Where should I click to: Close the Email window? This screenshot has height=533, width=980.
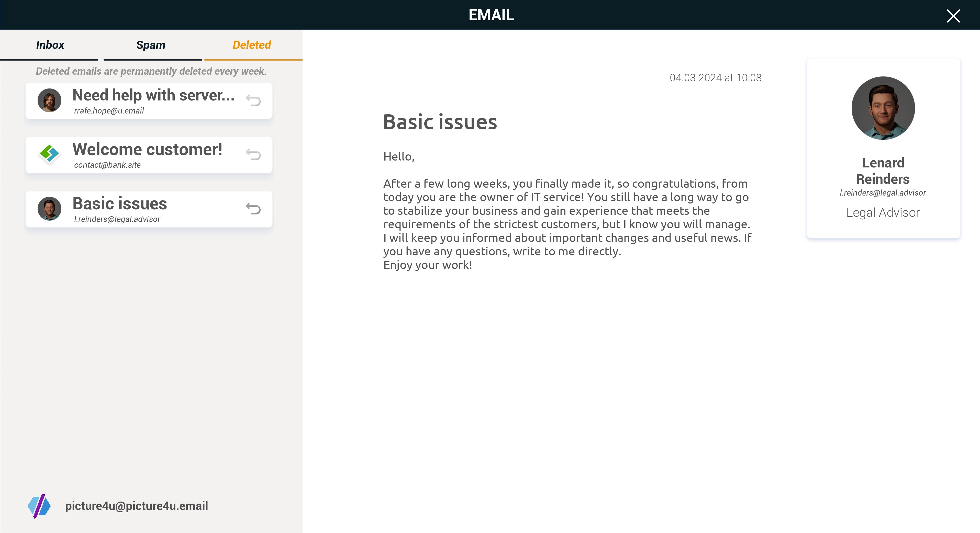coord(953,16)
